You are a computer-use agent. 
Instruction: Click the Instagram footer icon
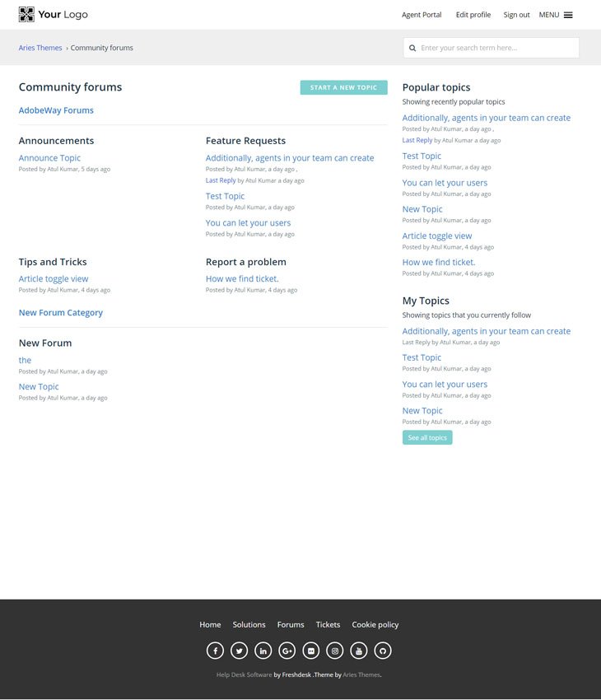[334, 651]
